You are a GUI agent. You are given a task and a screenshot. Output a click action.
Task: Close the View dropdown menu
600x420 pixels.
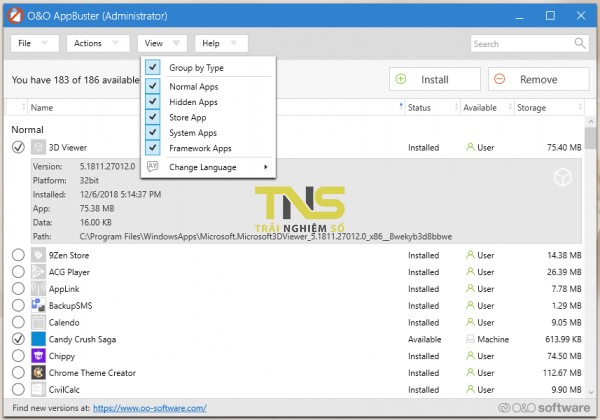coord(162,43)
